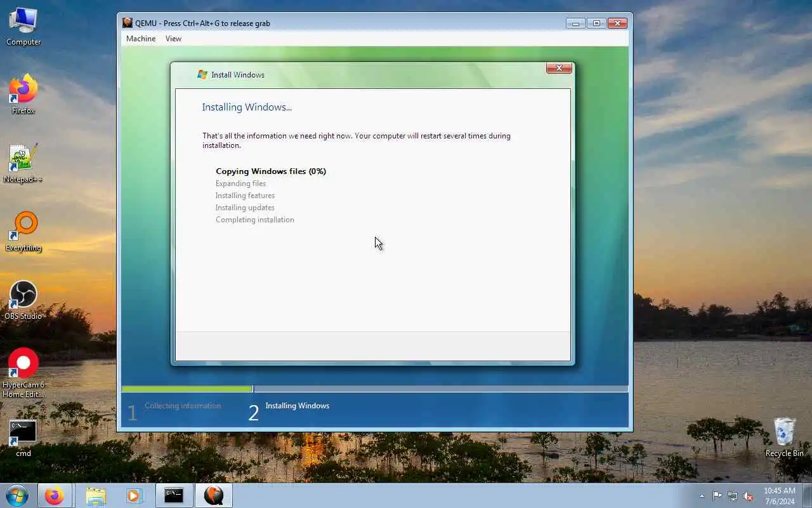Click the 'Installing Windows...' heading
This screenshot has width=812, height=508.
(x=247, y=107)
